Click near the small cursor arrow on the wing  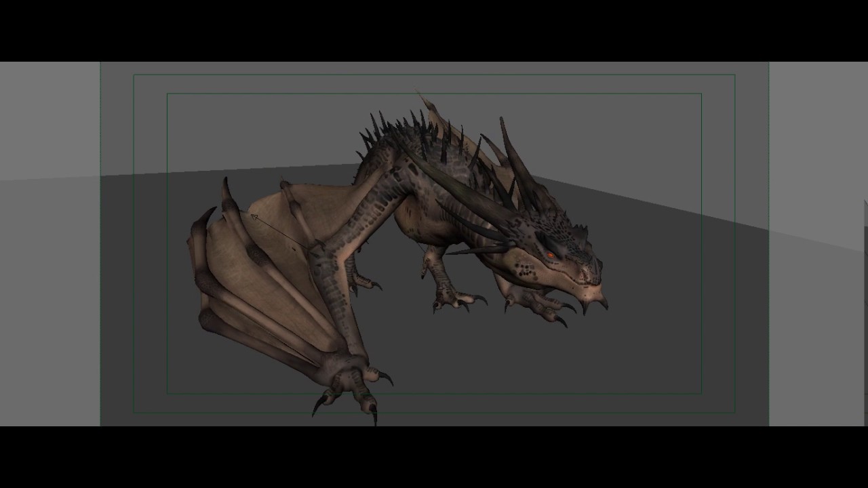point(254,217)
